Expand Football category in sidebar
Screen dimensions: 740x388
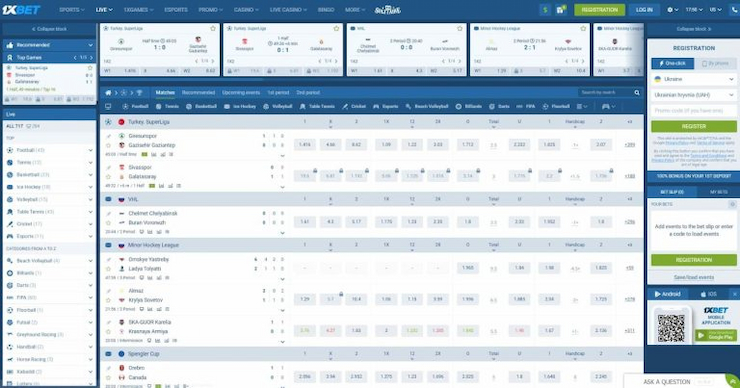click(49, 150)
